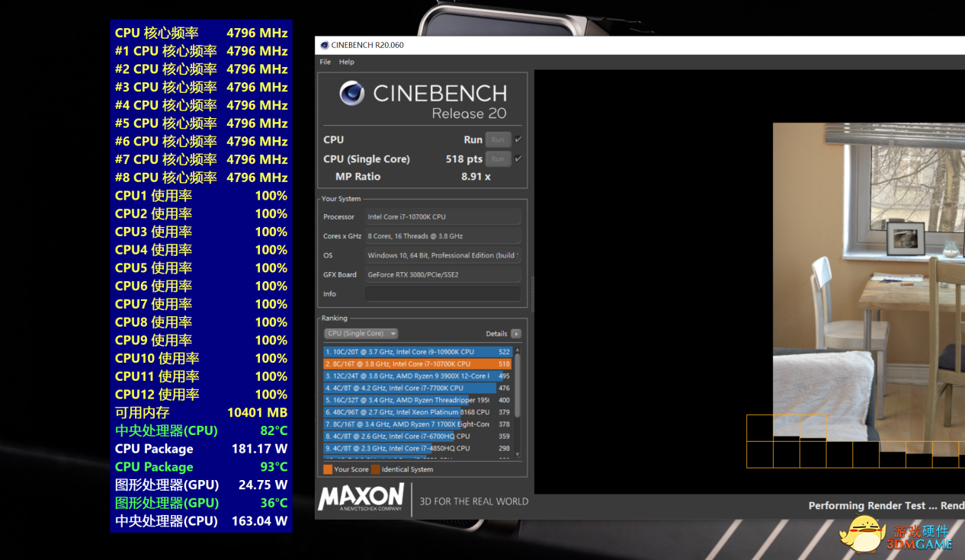The width and height of the screenshot is (965, 560).
Task: Click Run for the CPU (Single Core) test
Action: [x=498, y=158]
